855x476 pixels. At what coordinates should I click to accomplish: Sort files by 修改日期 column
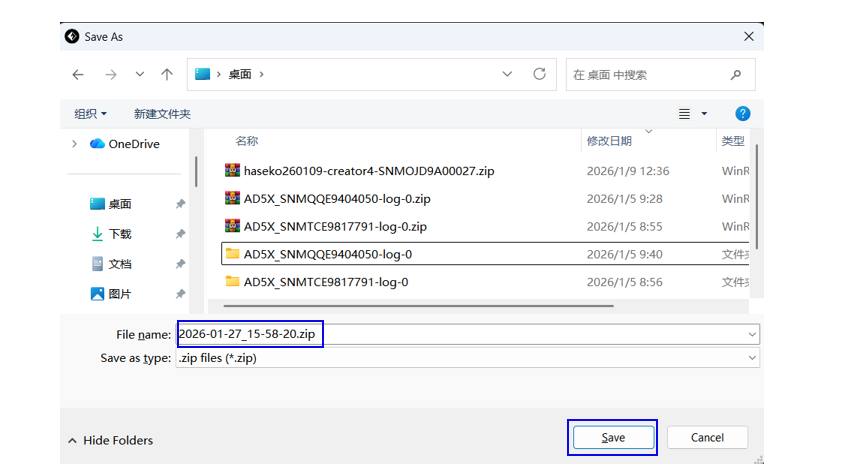[609, 141]
